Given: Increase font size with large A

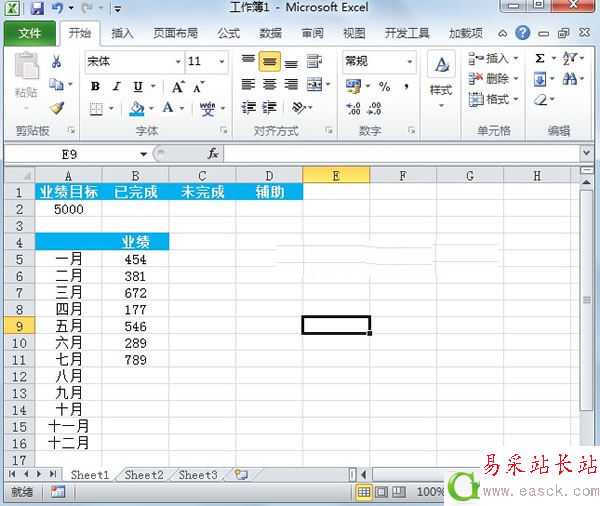Looking at the screenshot, I should click(178, 87).
